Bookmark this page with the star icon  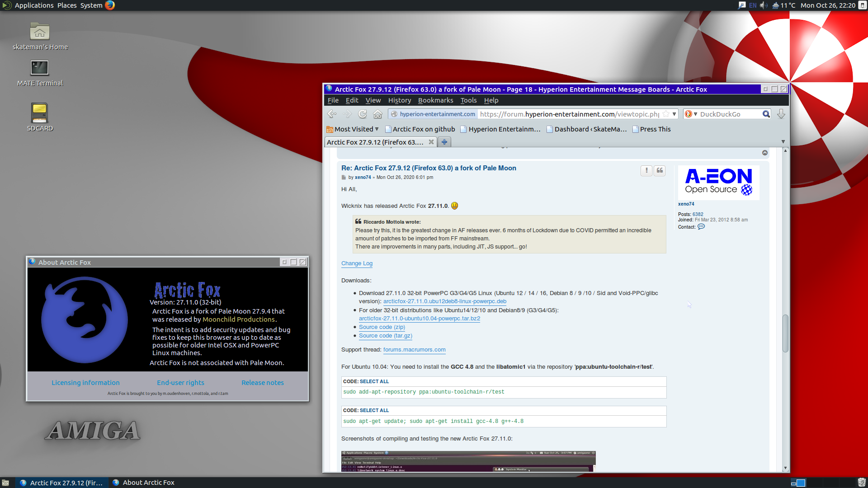[x=666, y=114]
